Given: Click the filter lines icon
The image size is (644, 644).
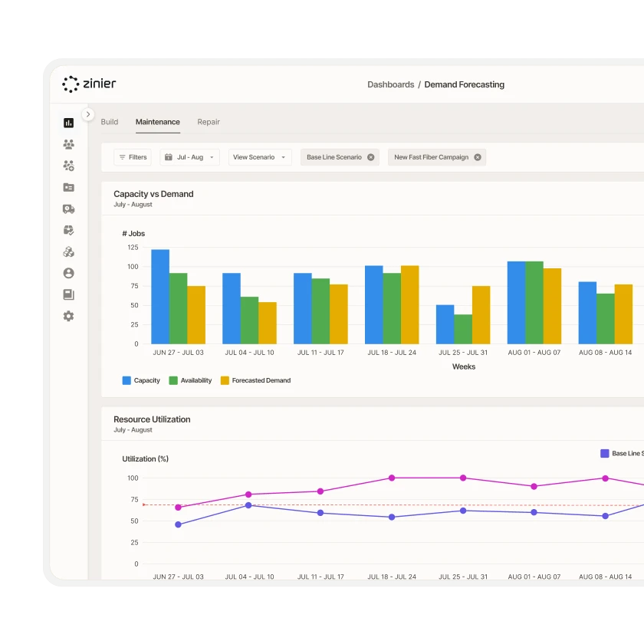Looking at the screenshot, I should click(122, 157).
